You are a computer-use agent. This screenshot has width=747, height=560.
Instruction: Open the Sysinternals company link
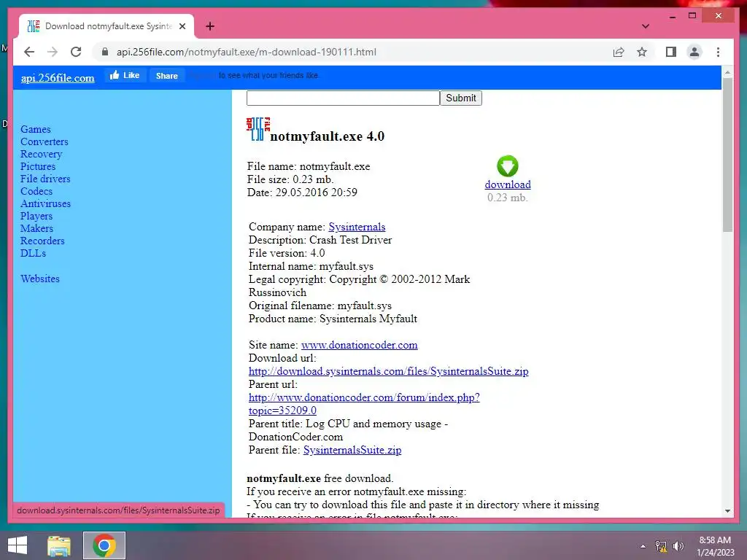coord(357,227)
